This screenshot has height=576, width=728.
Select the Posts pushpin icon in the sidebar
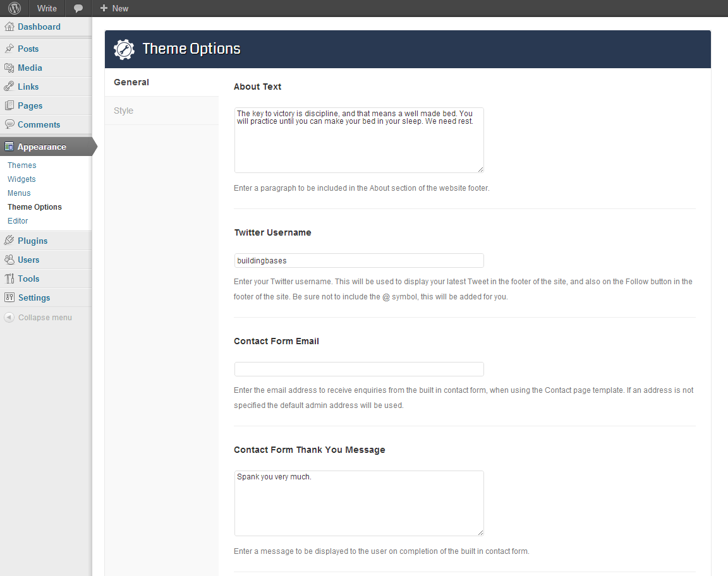10,48
